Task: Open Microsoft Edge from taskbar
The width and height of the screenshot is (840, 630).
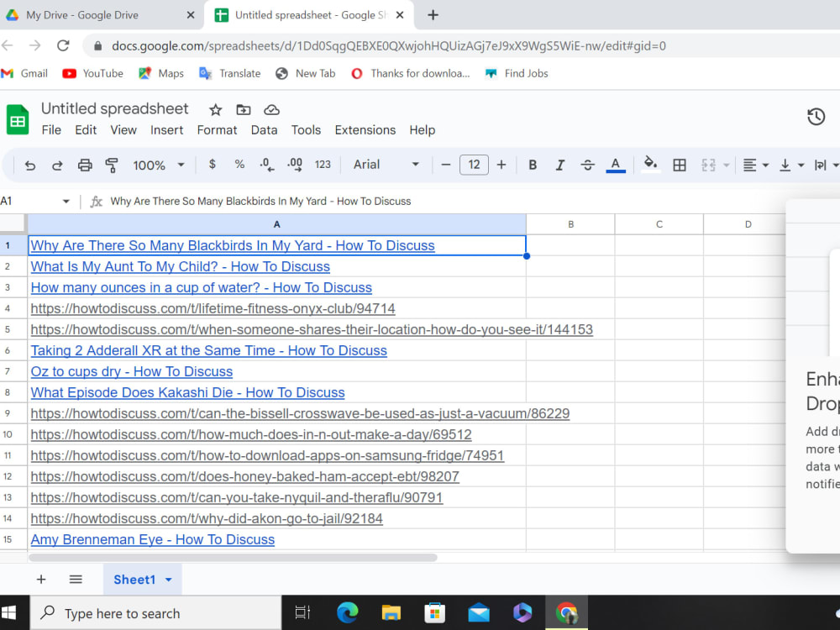Action: pyautogui.click(x=347, y=612)
